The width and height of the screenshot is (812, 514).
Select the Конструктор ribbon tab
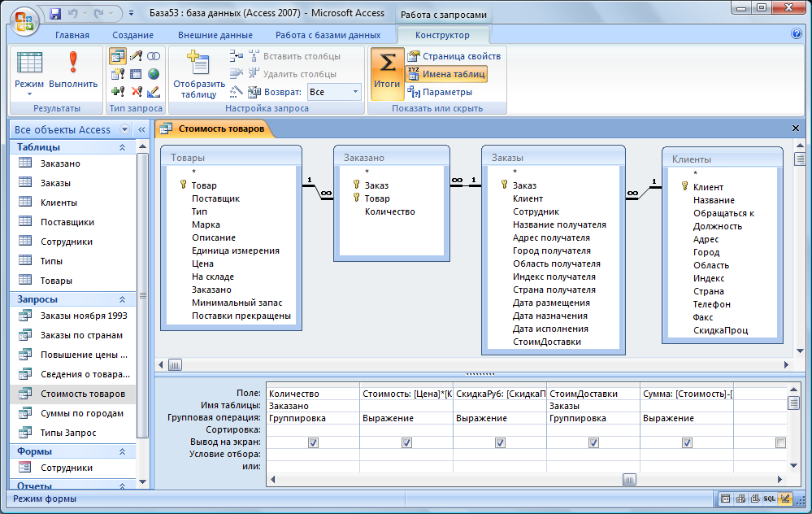click(x=443, y=35)
